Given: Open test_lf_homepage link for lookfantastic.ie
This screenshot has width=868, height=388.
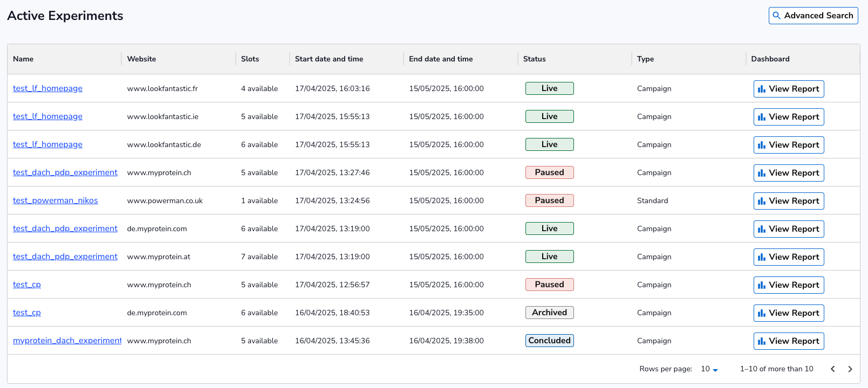Looking at the screenshot, I should pyautogui.click(x=47, y=116).
